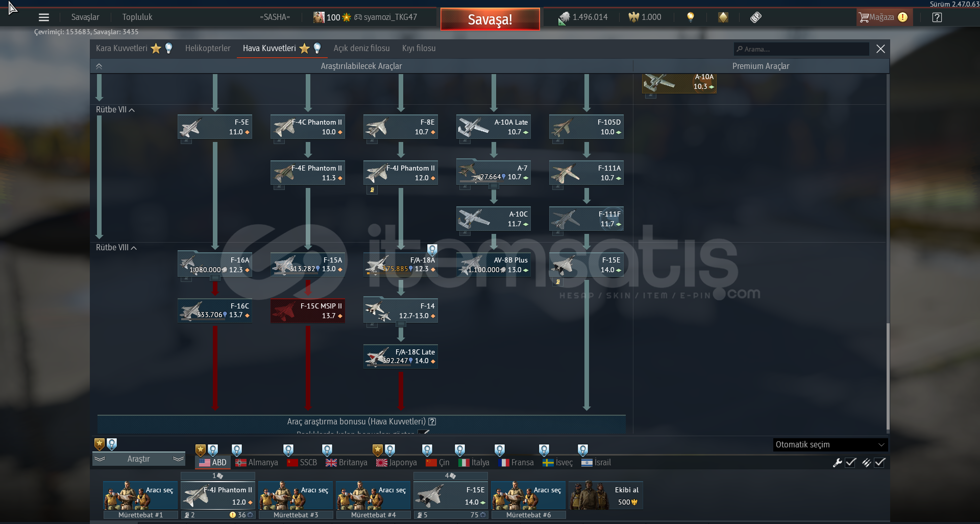Select the İsrail nation tab

tap(596, 463)
